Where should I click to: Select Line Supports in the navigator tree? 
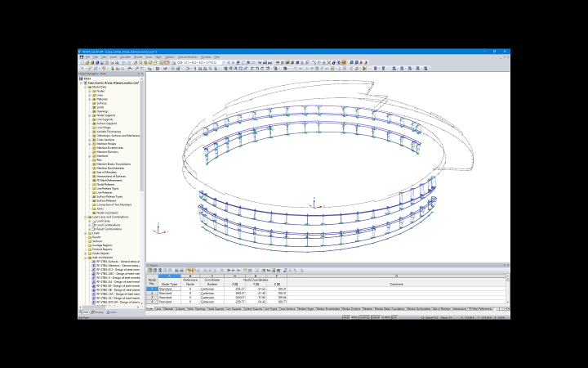105,119
